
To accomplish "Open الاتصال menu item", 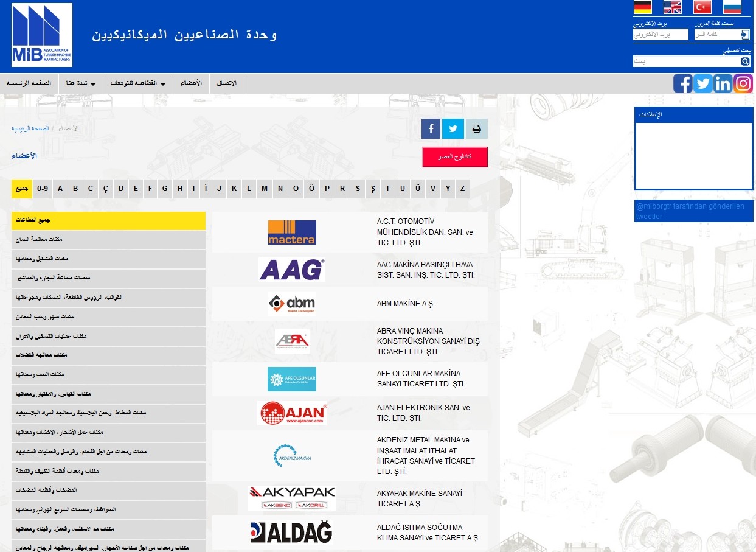I will pyautogui.click(x=227, y=83).
